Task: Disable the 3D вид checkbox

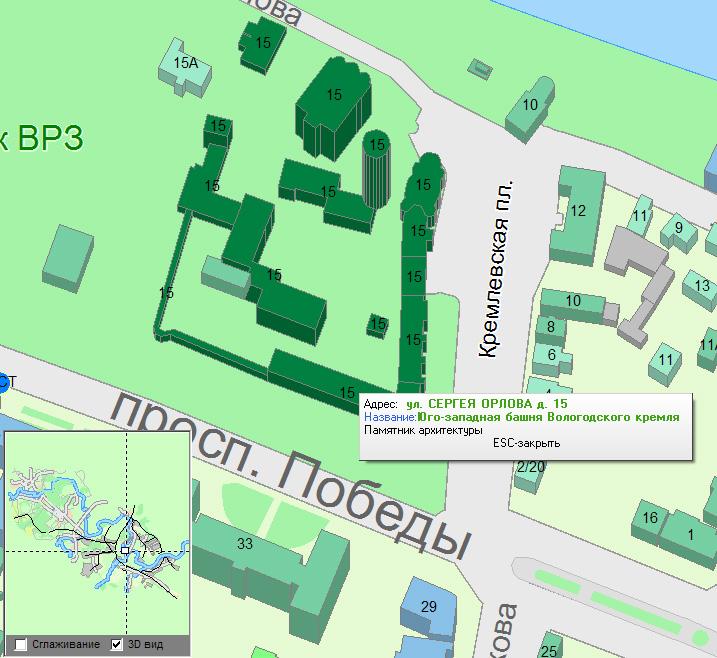Action: pyautogui.click(x=117, y=644)
